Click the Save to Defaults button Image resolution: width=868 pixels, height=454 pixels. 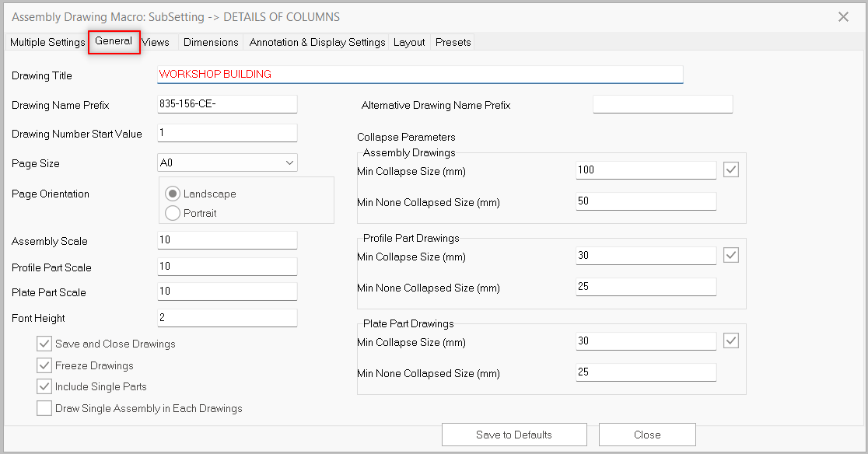tap(514, 435)
